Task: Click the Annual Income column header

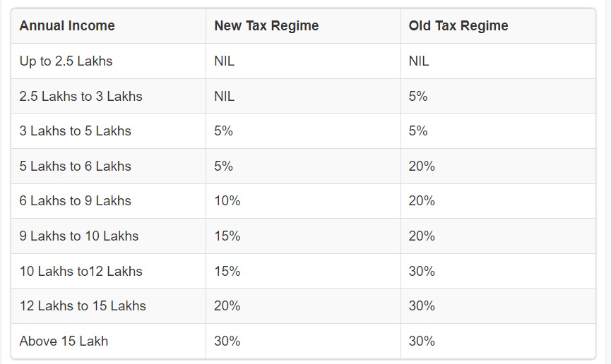Action: 67,26
